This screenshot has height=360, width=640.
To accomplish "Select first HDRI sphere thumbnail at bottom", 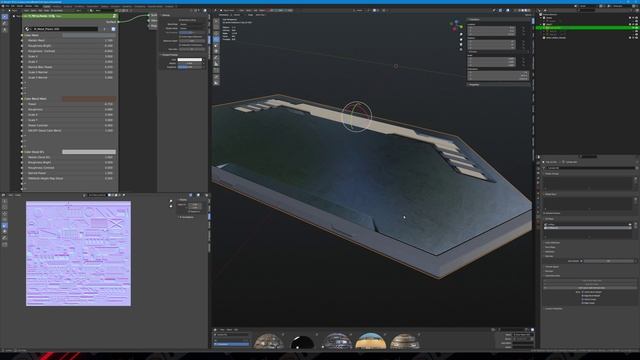I will click(x=268, y=341).
